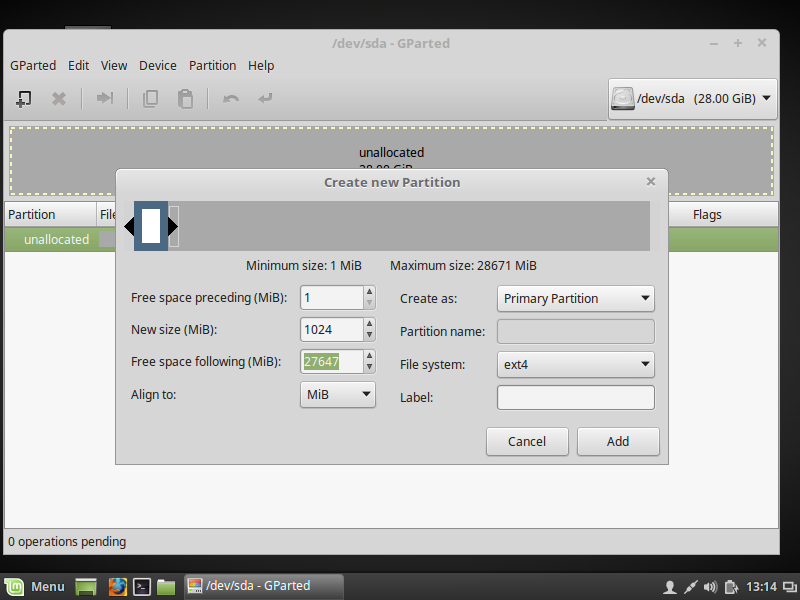
Task: Click the Label text field
Action: coord(576,397)
